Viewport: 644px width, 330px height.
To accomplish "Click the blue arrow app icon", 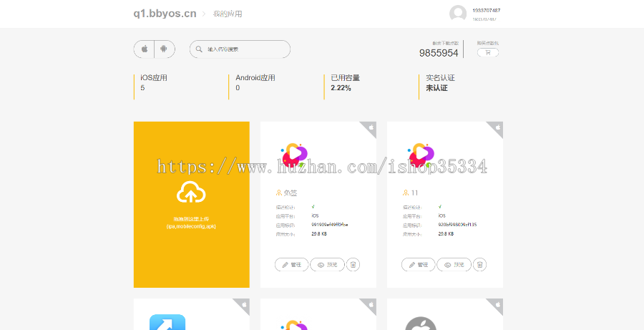I will tap(167, 322).
